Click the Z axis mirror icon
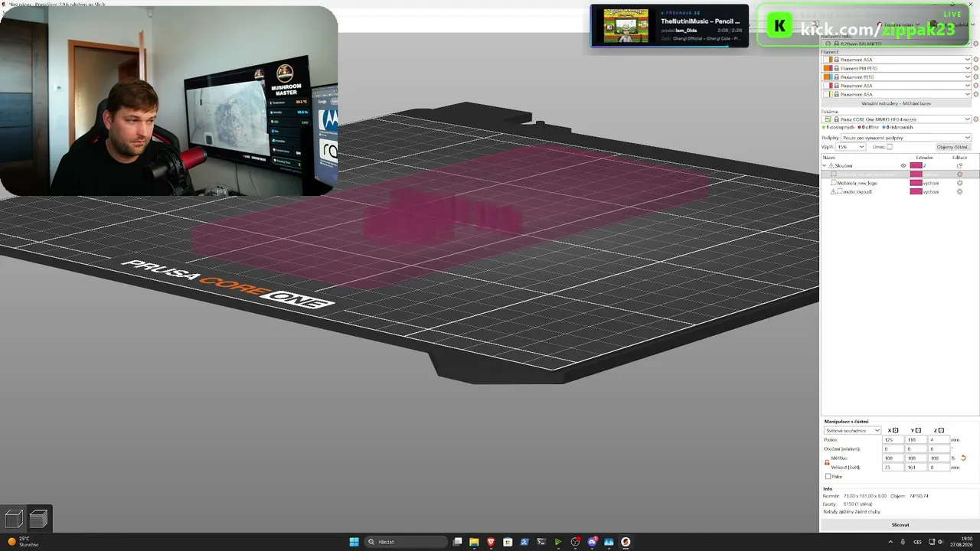The image size is (980, 551). [x=940, y=430]
